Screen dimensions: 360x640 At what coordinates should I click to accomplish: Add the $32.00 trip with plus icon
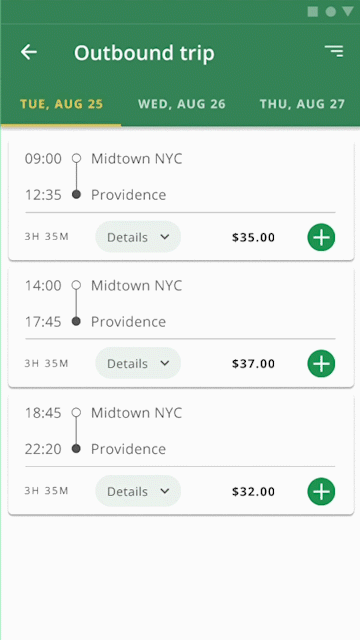[x=321, y=491]
